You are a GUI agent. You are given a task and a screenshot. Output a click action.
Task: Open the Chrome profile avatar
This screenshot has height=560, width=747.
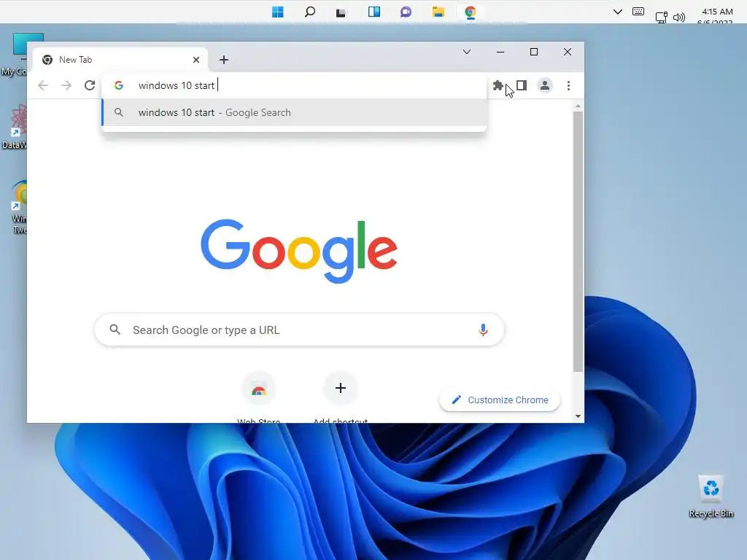click(544, 85)
